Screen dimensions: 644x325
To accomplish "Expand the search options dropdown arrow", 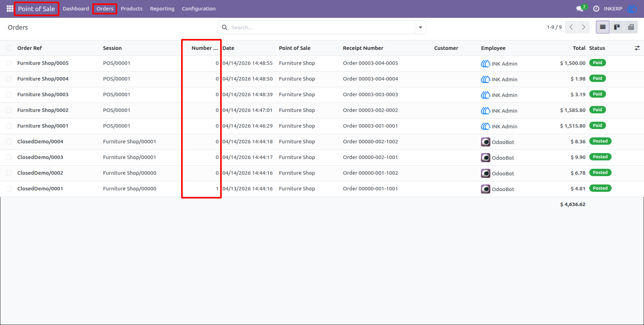I will coord(420,27).
